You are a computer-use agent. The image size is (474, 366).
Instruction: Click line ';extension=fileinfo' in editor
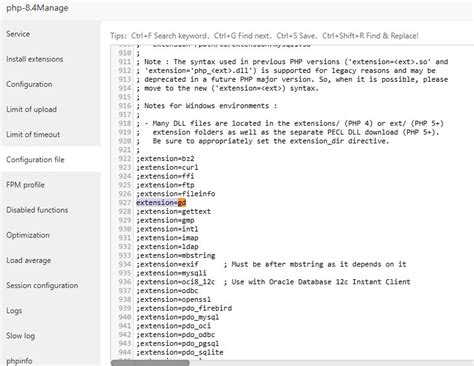tap(176, 194)
